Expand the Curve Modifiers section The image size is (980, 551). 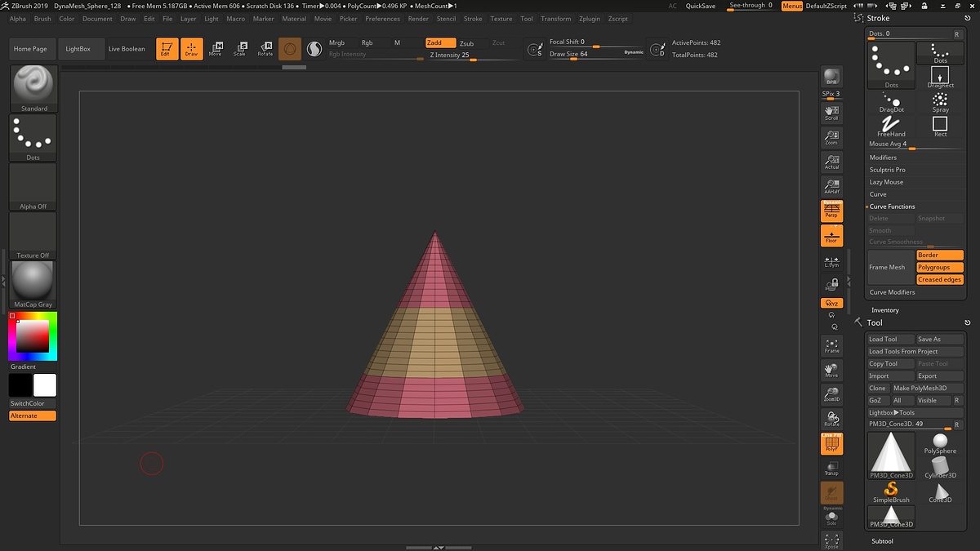point(892,292)
